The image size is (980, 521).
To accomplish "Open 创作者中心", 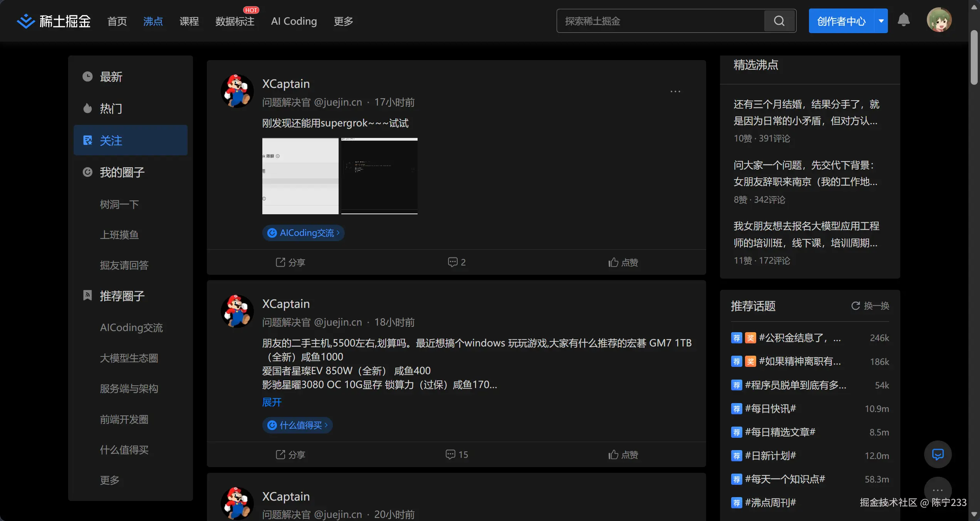I will pyautogui.click(x=841, y=21).
